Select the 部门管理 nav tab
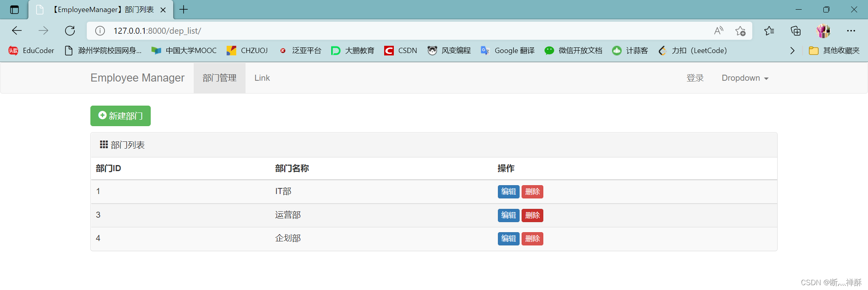The height and width of the screenshot is (290, 868). (219, 78)
